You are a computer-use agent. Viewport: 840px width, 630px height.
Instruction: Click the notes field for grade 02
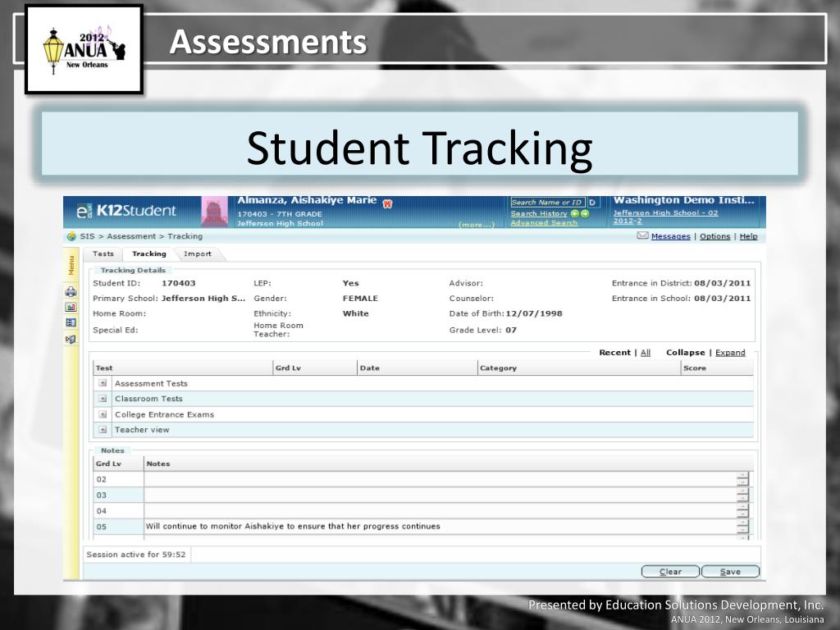tap(441, 479)
